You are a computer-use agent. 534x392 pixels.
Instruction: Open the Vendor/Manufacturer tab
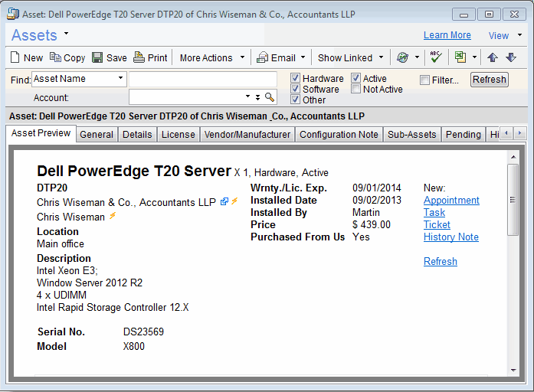[247, 135]
